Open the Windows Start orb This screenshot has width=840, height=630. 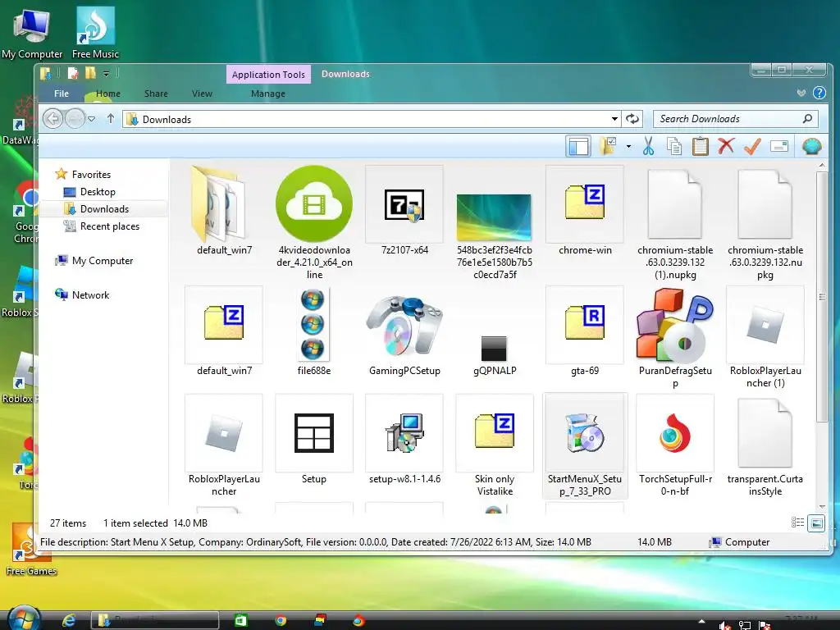pos(24,619)
